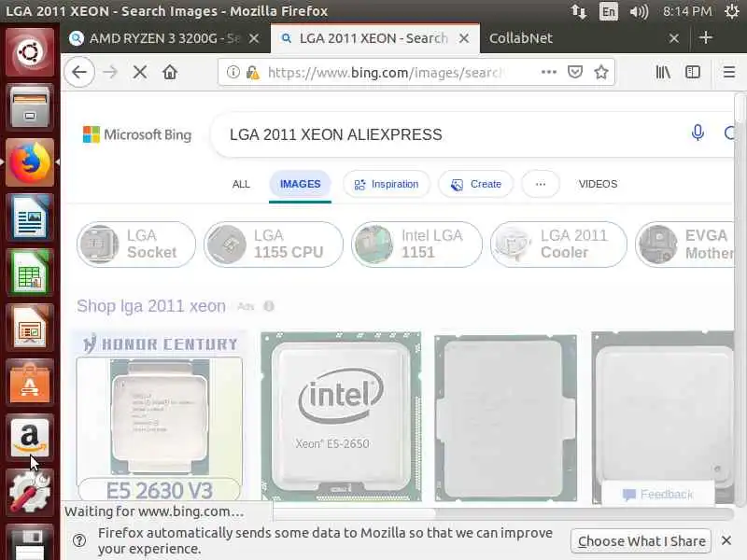747x560 pixels.
Task: Expand the more options ellipsis pill
Action: coord(541,184)
